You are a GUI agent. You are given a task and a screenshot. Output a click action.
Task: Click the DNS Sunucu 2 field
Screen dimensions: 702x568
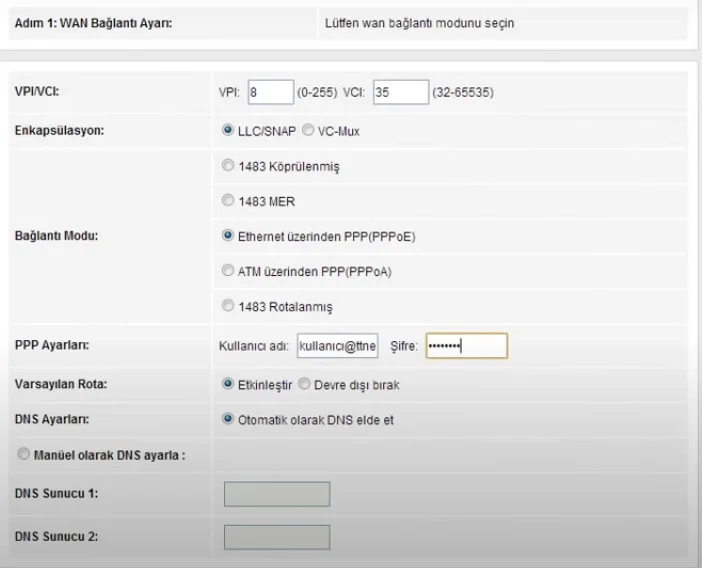click(x=277, y=537)
